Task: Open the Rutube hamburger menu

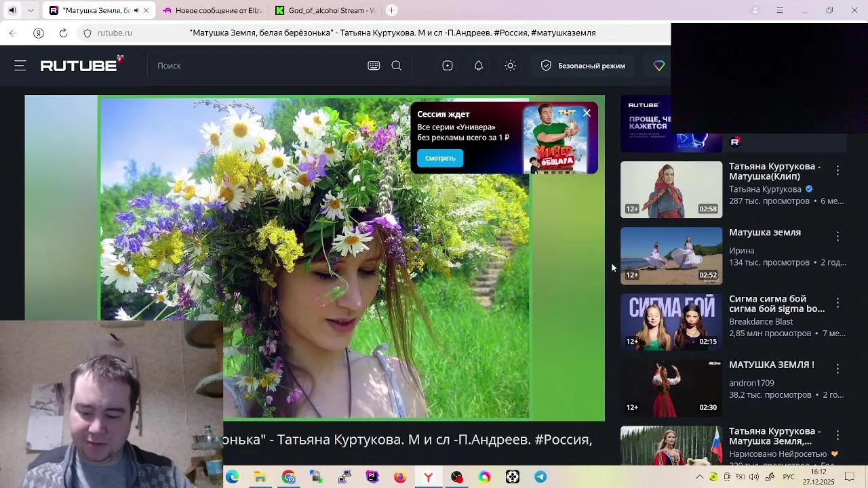Action: [x=20, y=66]
